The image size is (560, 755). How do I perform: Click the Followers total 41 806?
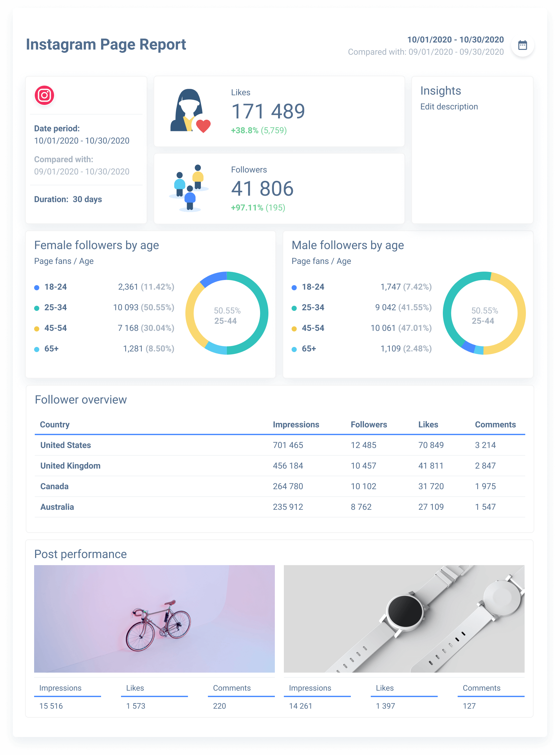pos(262,188)
